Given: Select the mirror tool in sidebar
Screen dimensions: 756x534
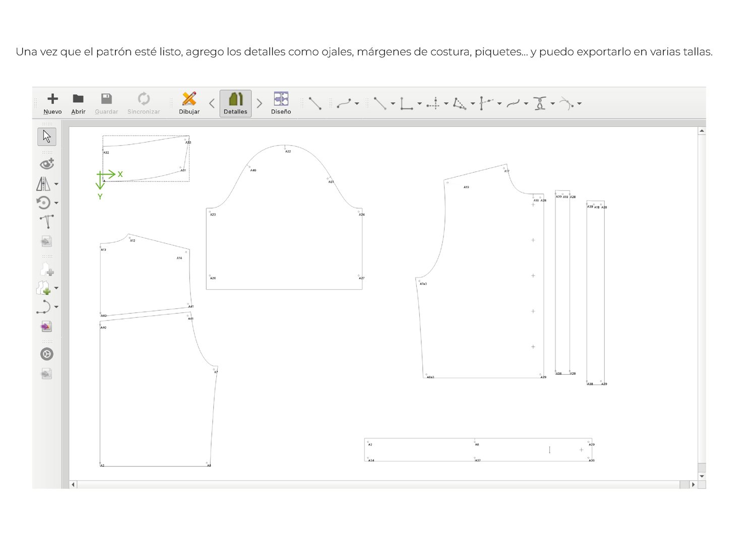Looking at the screenshot, I should (44, 183).
